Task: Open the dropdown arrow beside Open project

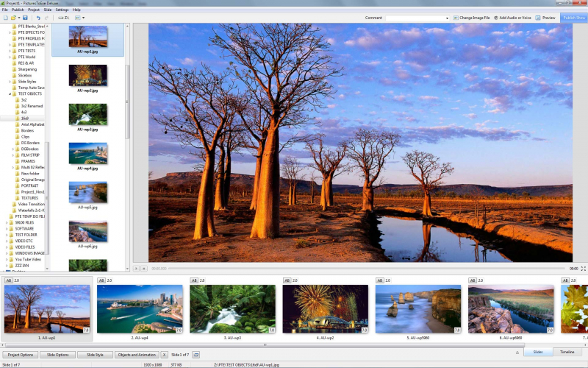Action: [x=19, y=18]
